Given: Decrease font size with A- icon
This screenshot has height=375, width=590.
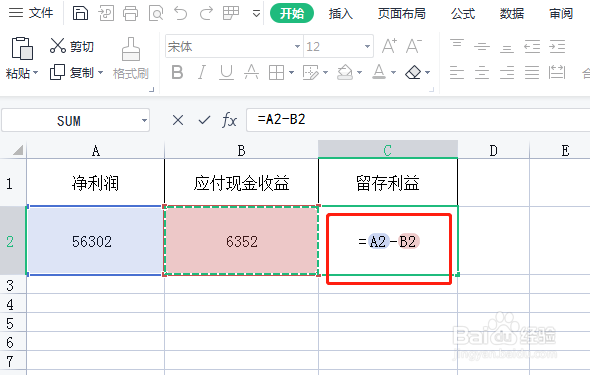Looking at the screenshot, I should pos(414,46).
